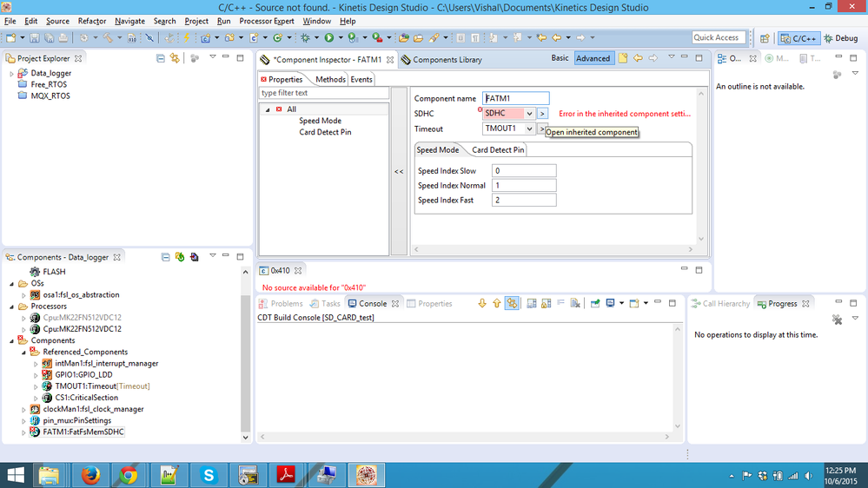The height and width of the screenshot is (488, 868).
Task: Toggle Link with Editor in Project Explorer
Action: (175, 58)
